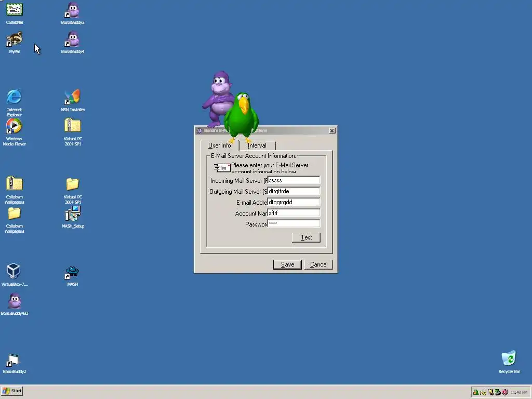Screen dimensions: 532x399
Task: Click the Test button
Action: coord(306,237)
